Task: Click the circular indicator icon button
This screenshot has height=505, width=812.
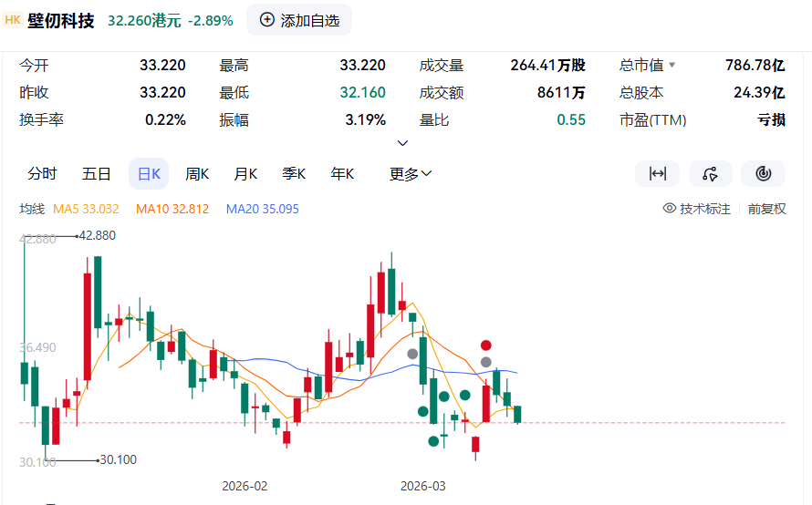Action: tap(763, 174)
